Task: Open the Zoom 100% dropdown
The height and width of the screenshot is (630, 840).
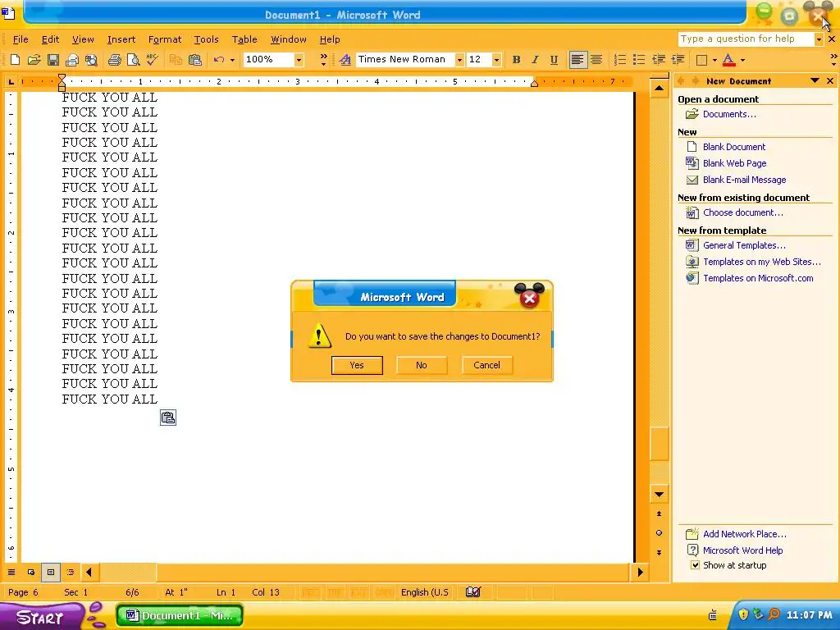Action: 299,59
